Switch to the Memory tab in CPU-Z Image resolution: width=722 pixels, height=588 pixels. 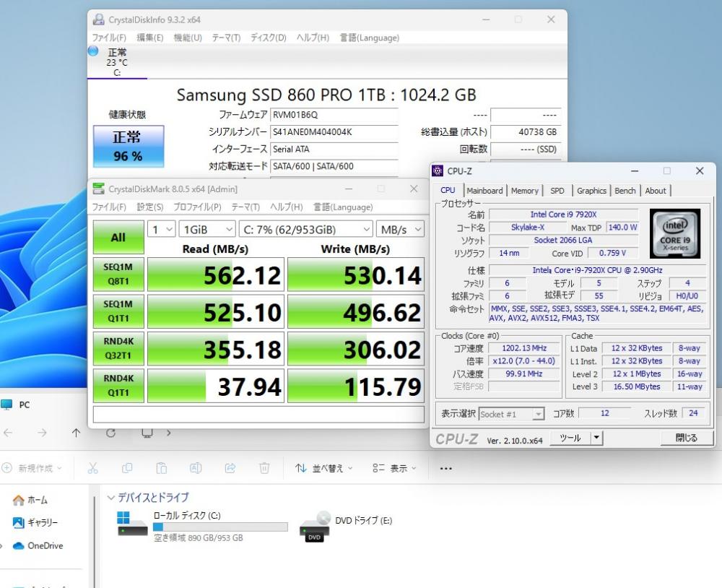pos(524,191)
